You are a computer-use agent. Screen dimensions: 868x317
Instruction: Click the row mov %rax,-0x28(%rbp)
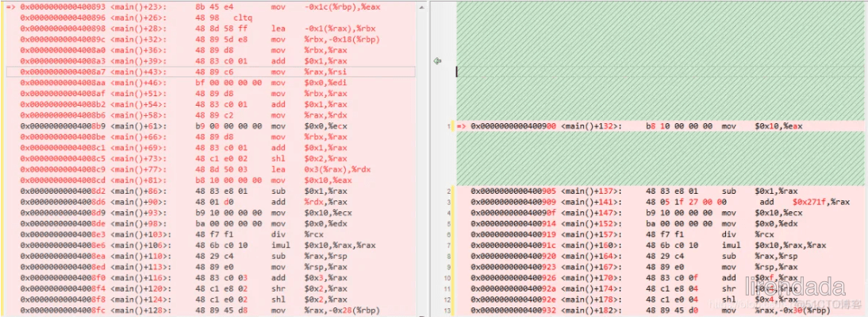coord(210,310)
